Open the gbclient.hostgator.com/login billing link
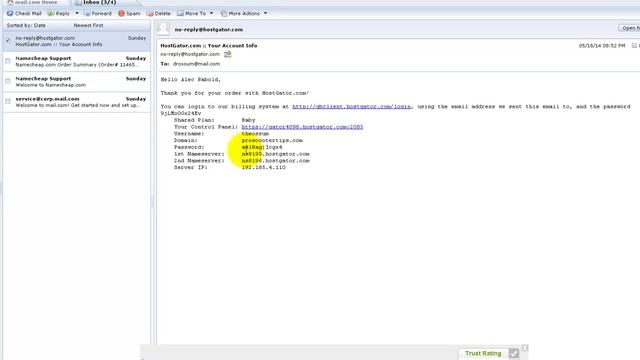This screenshot has height=360, width=640. [x=351, y=107]
